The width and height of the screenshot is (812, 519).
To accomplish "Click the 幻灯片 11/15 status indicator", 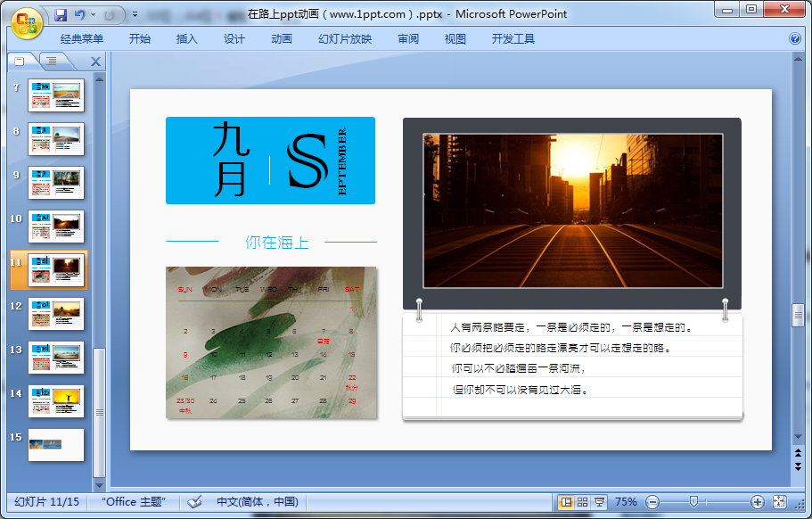I will (46, 502).
